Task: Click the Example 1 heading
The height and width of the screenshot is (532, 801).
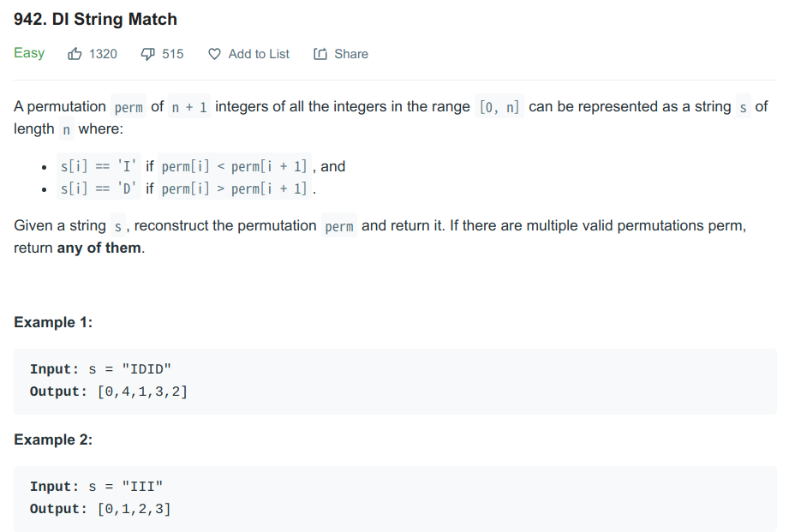Action: (53, 322)
